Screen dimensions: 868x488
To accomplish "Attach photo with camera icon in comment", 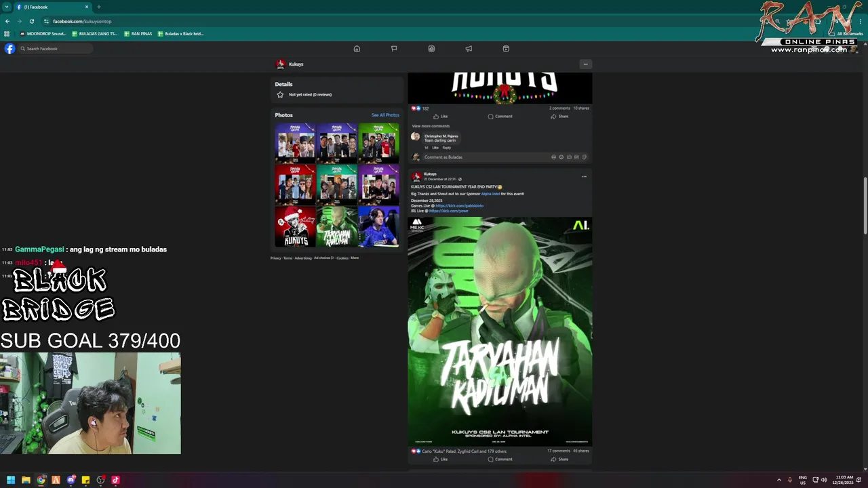I will pyautogui.click(x=569, y=157).
